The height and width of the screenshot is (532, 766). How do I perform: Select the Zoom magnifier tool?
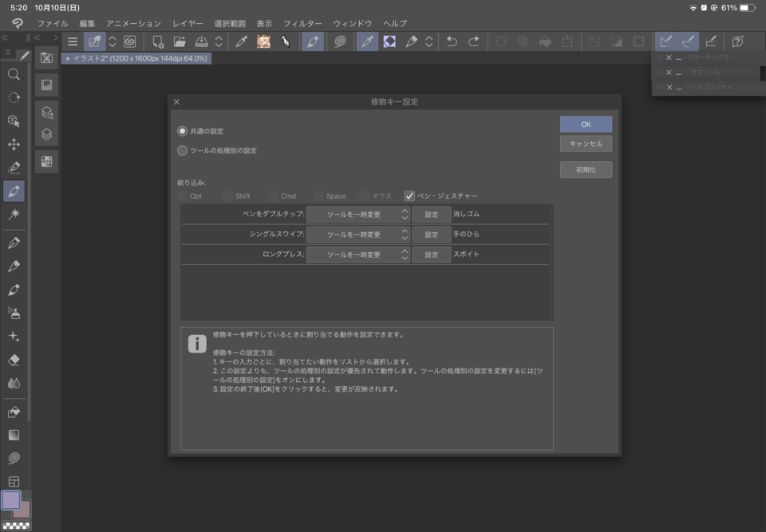14,74
